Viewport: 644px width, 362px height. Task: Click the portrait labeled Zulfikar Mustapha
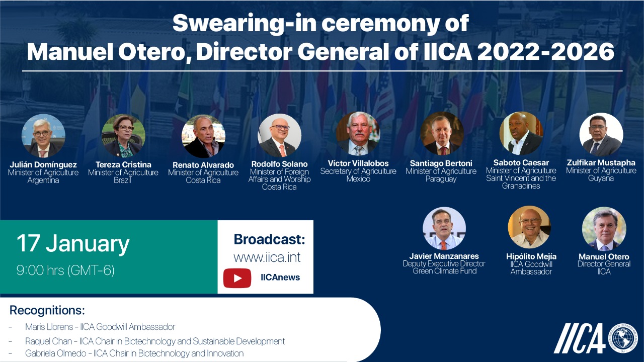[601, 134]
